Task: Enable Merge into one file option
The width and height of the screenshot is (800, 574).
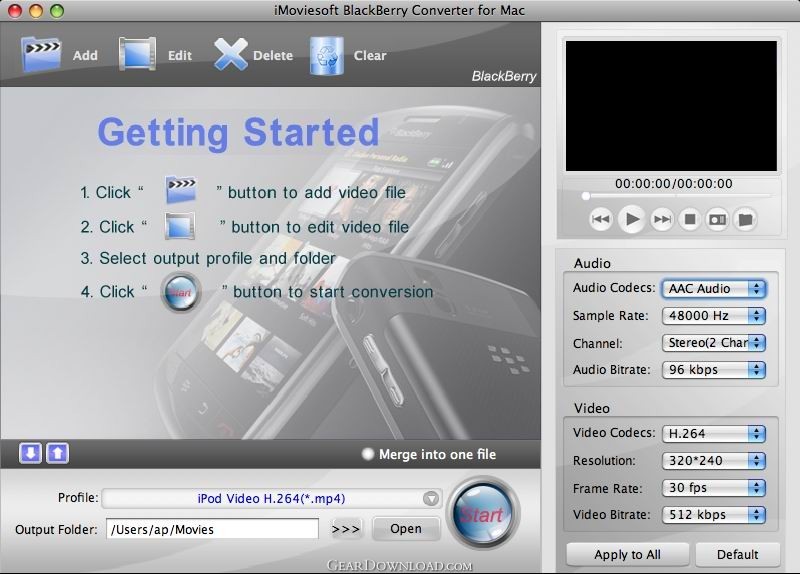Action: point(367,454)
